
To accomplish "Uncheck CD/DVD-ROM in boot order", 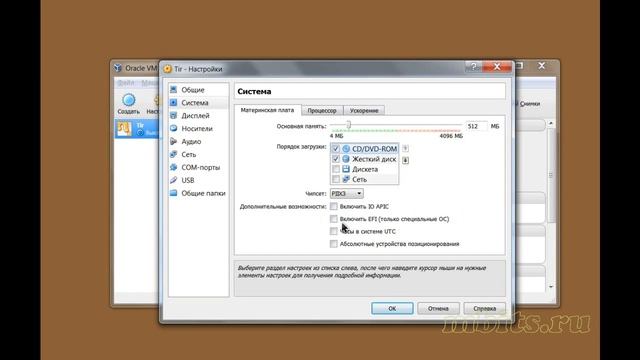I will tap(336, 149).
